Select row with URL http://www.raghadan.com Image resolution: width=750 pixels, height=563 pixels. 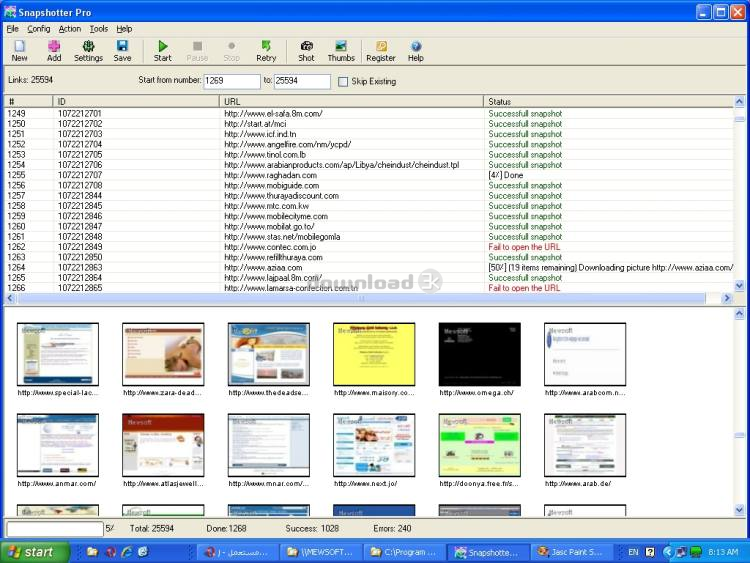point(369,175)
